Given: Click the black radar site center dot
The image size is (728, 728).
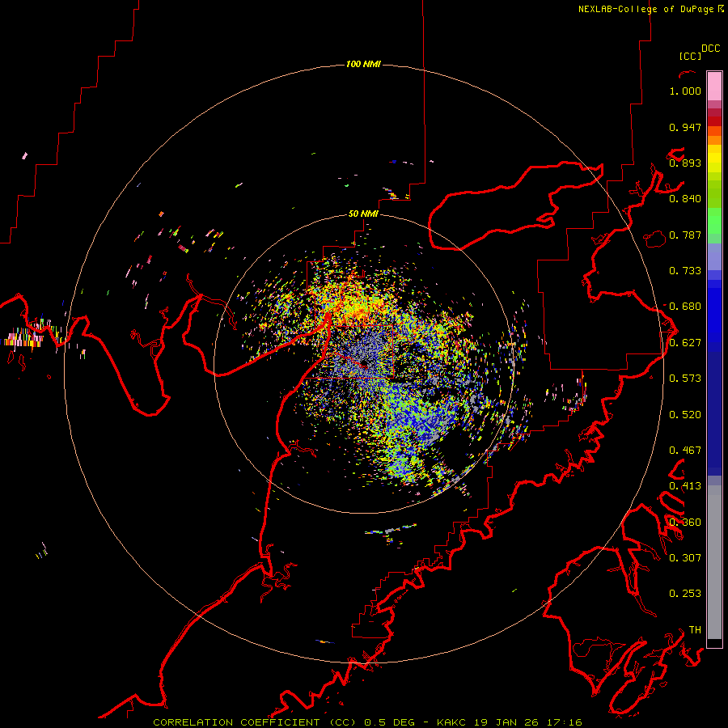Looking at the screenshot, I should (x=364, y=363).
